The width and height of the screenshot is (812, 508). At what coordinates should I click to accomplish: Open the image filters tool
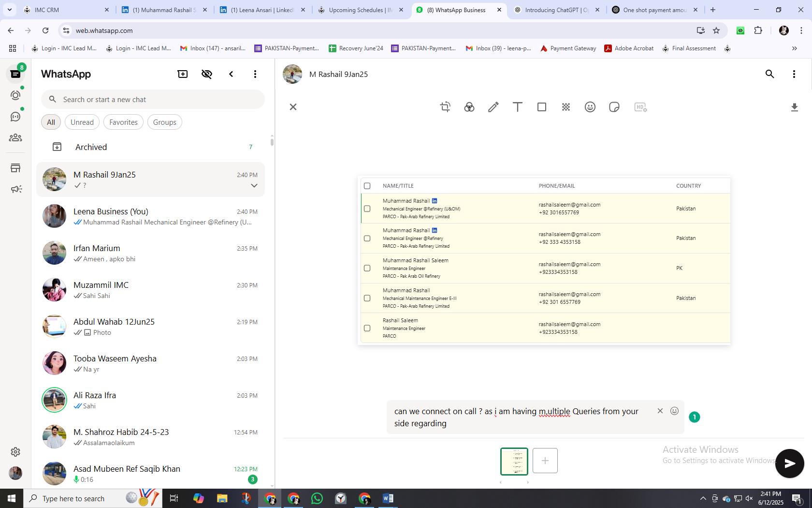point(469,107)
